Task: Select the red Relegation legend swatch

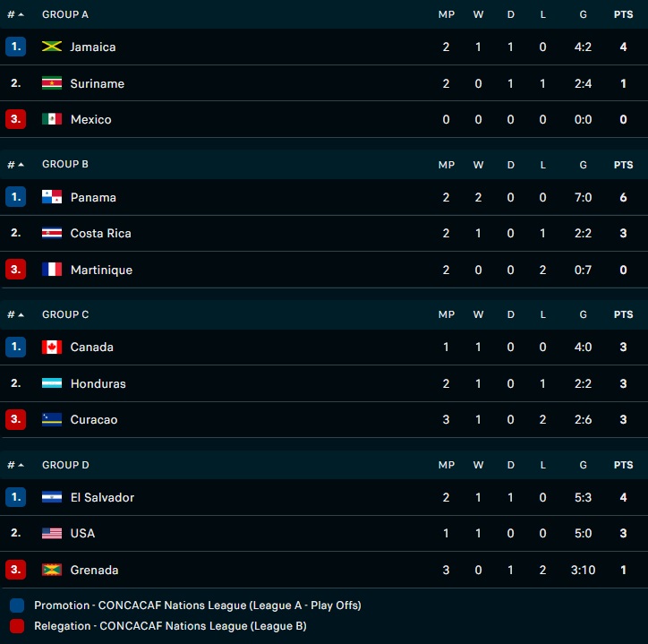Action: pos(16,626)
